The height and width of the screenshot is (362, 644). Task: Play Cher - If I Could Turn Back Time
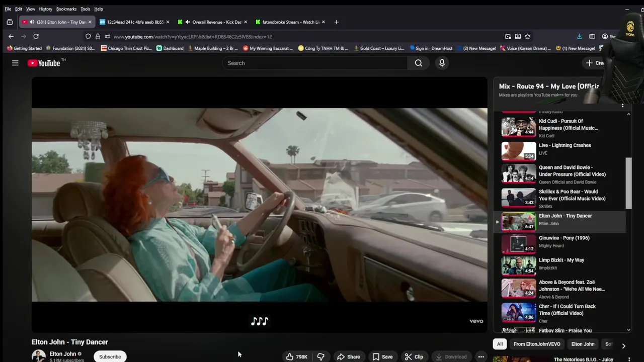pyautogui.click(x=558, y=313)
